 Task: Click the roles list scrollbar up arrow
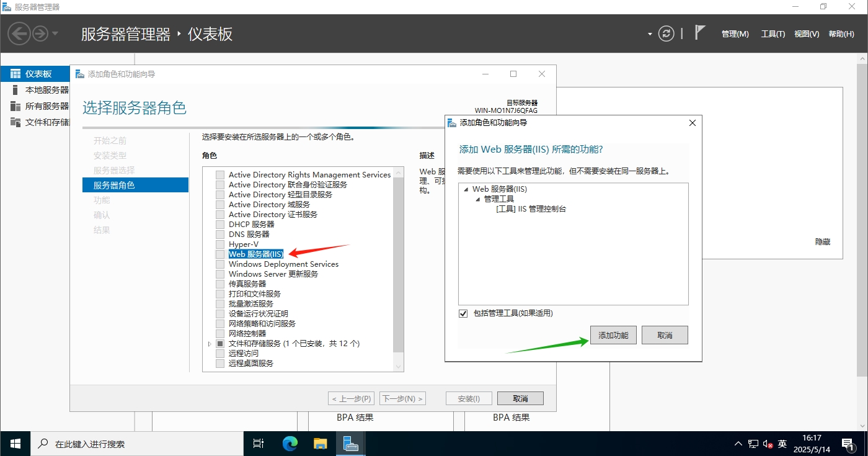pos(399,172)
